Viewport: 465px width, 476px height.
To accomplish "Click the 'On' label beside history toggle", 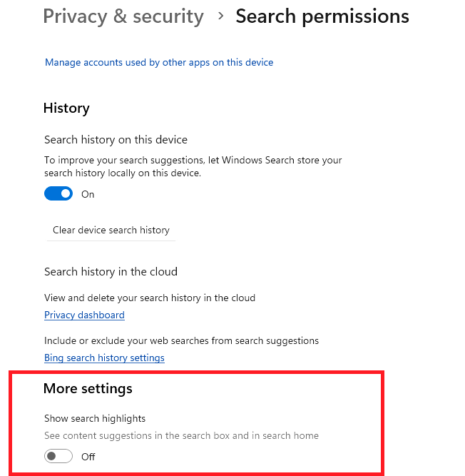I will pos(88,194).
